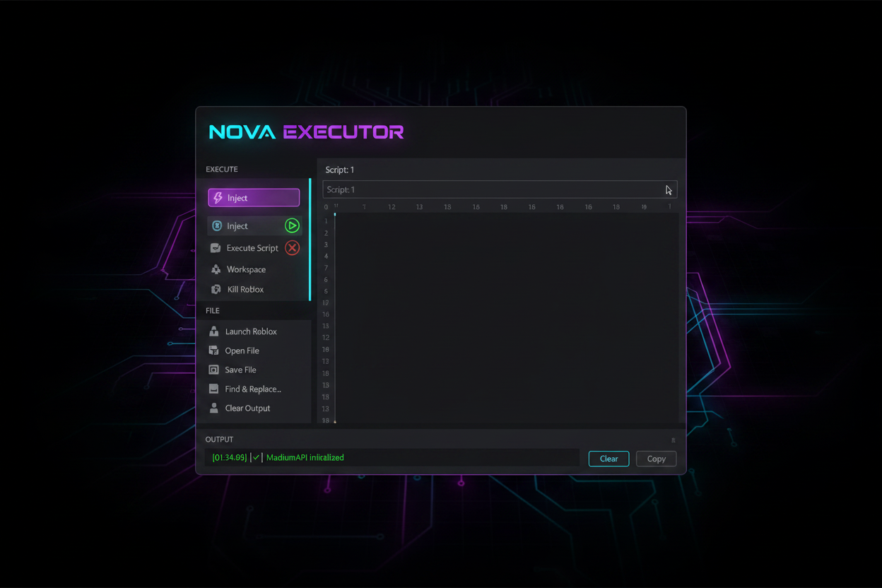Click the red X icon beside Execute Script
The image size is (882, 588).
[292, 248]
